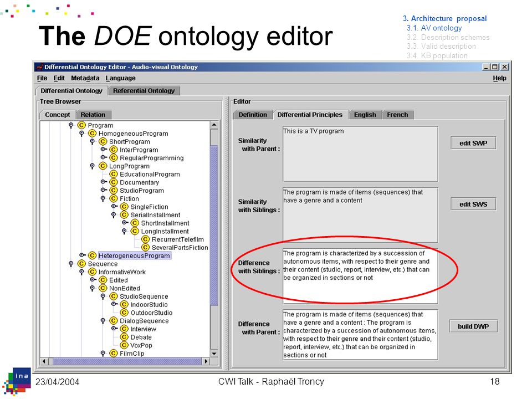The height and width of the screenshot is (399, 532).
Task: Switch to the Relation tab
Action: (x=93, y=115)
